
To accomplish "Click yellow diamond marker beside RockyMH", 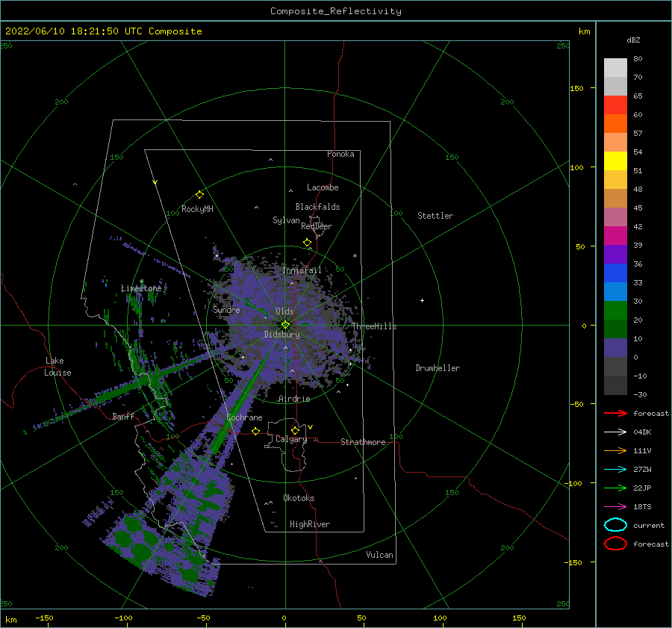I will click(x=199, y=195).
